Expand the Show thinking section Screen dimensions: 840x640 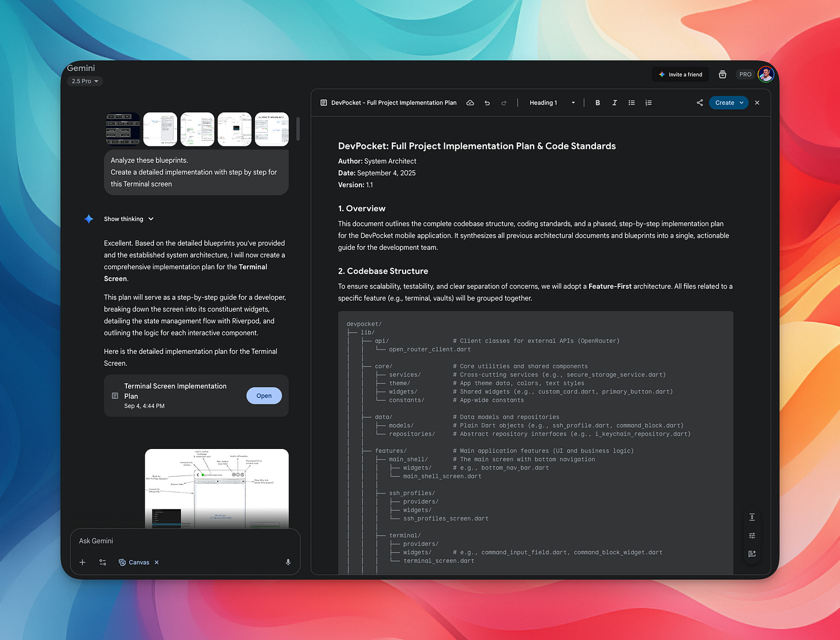click(129, 219)
